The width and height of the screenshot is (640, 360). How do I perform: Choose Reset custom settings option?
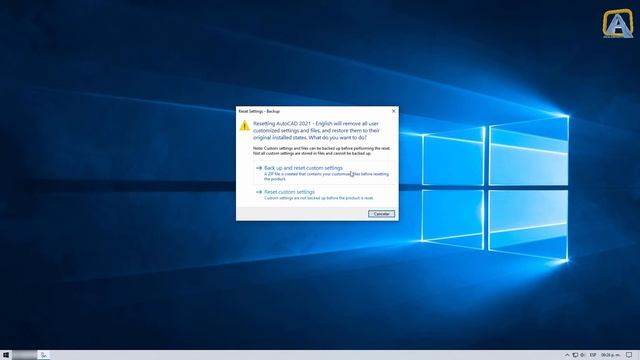(324, 195)
